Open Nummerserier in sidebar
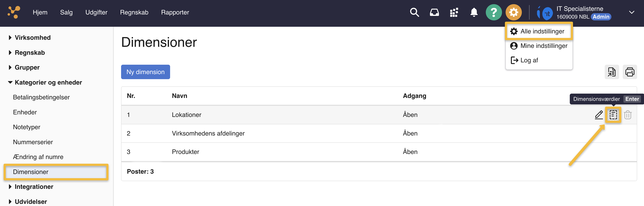Viewport: 644px width, 206px height. (x=33, y=142)
